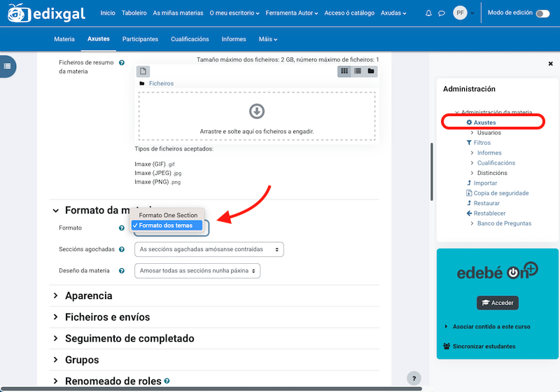The height and width of the screenshot is (392, 560).
Task: Open help for Ficheiros de resumo da materia
Action: click(121, 62)
